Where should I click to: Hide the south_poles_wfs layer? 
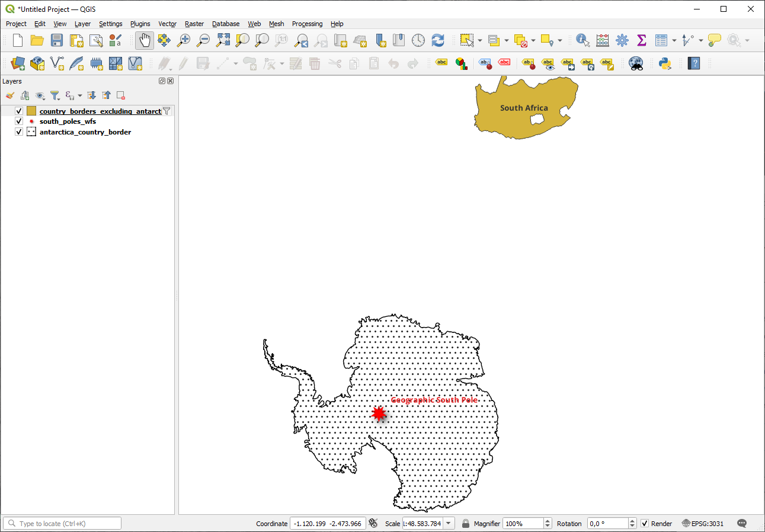click(19, 121)
